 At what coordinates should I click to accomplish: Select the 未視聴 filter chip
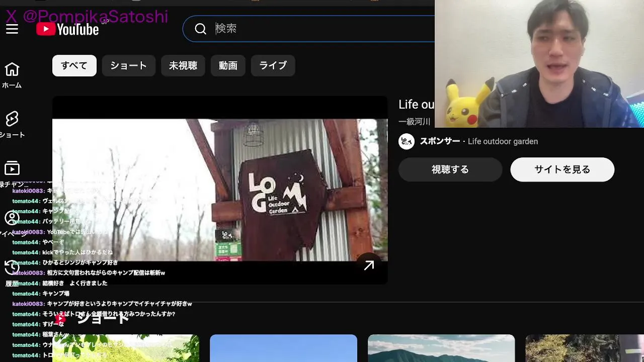[x=183, y=66]
